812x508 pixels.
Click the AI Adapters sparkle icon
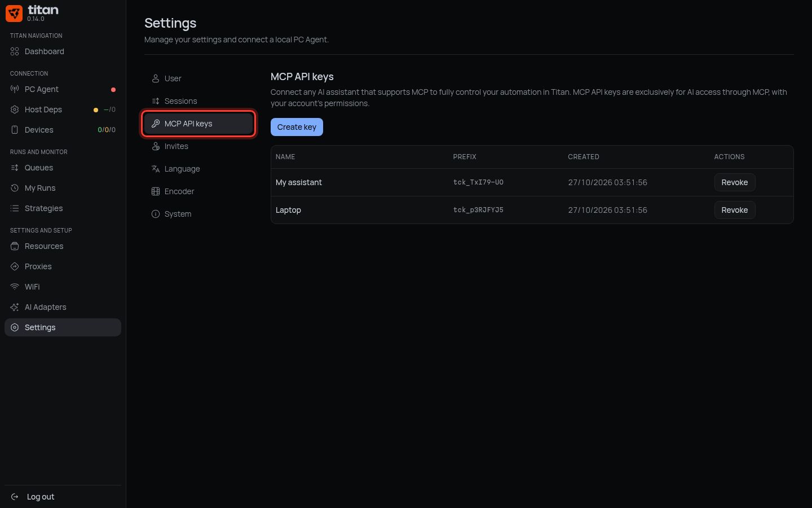[15, 307]
